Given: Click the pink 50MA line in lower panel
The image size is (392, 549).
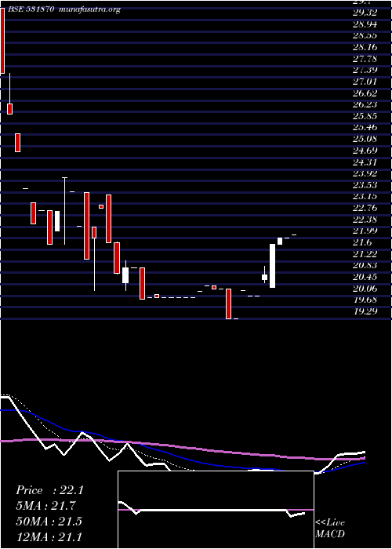Looking at the screenshot, I should (x=182, y=449).
